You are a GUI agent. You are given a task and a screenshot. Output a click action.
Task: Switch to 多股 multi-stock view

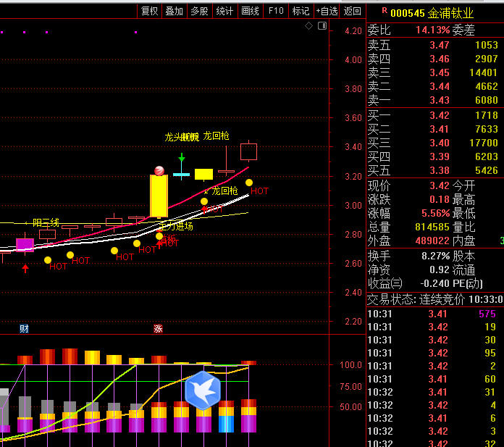tap(199, 11)
